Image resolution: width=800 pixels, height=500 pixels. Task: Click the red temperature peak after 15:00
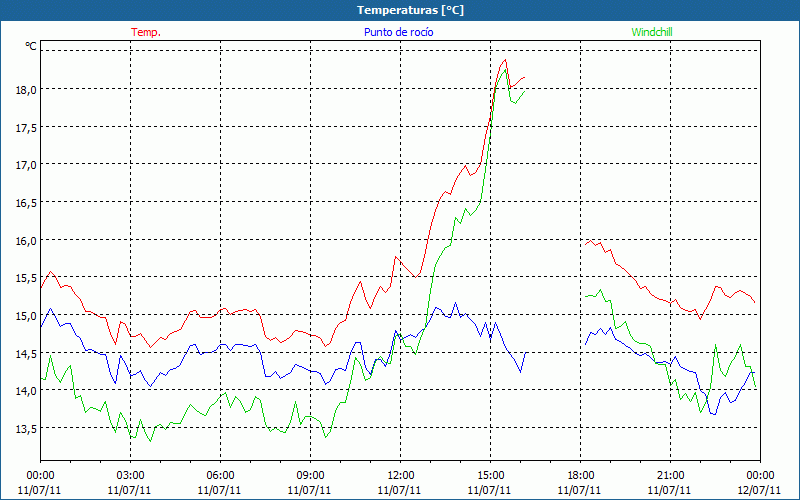[x=505, y=60]
